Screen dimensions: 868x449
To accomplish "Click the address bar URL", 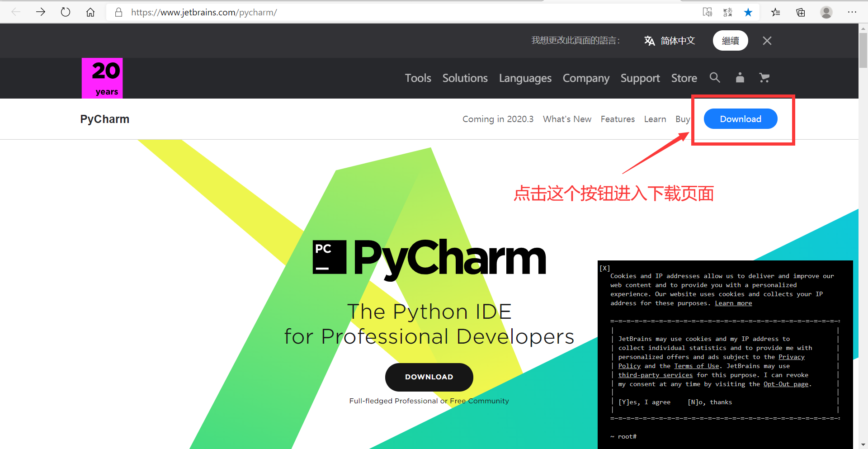I will (x=204, y=12).
